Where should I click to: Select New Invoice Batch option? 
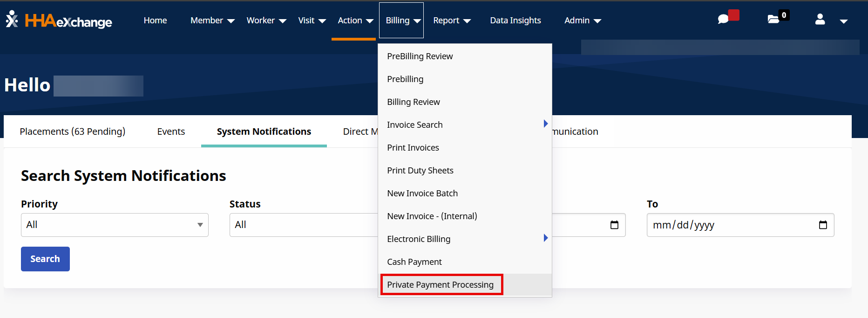pyautogui.click(x=422, y=193)
